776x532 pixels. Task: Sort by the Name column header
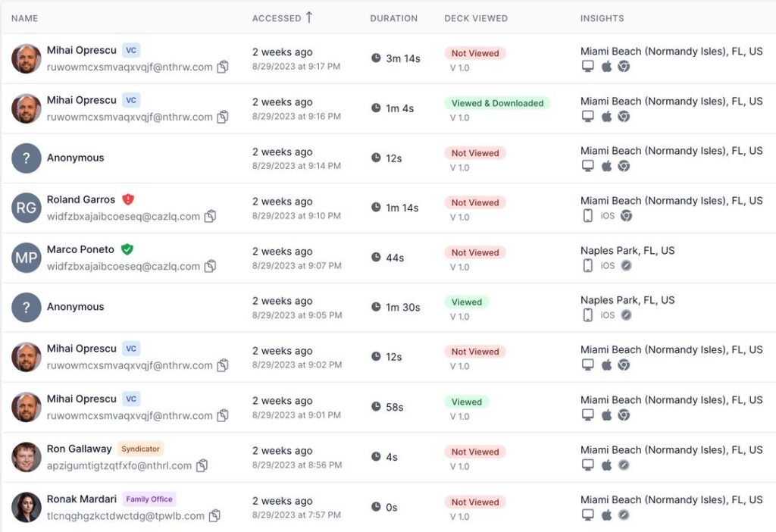click(25, 18)
